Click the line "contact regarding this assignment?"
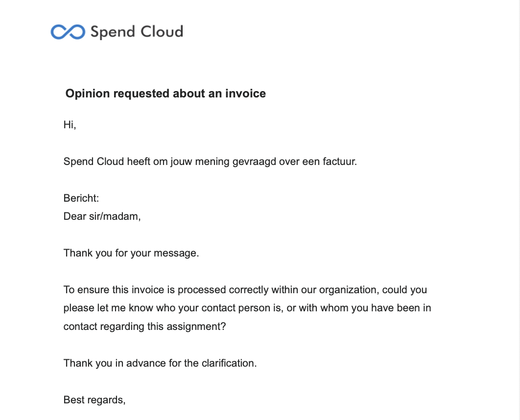The image size is (520, 420). [x=144, y=327]
